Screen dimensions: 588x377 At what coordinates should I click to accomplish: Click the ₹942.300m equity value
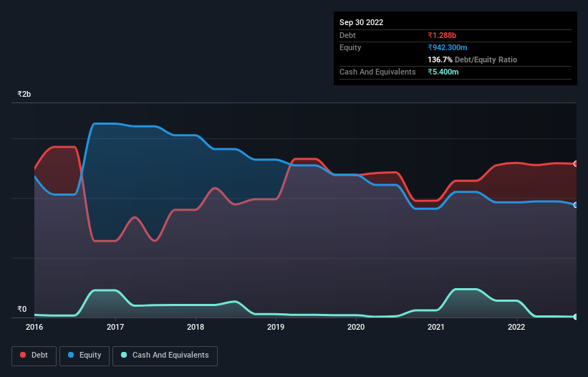pos(448,47)
